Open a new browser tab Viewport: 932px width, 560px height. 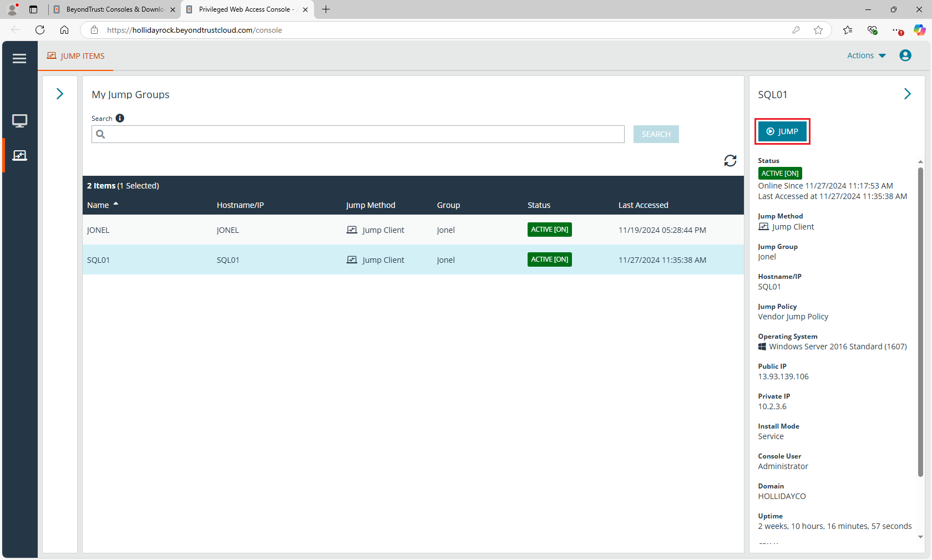(x=326, y=9)
